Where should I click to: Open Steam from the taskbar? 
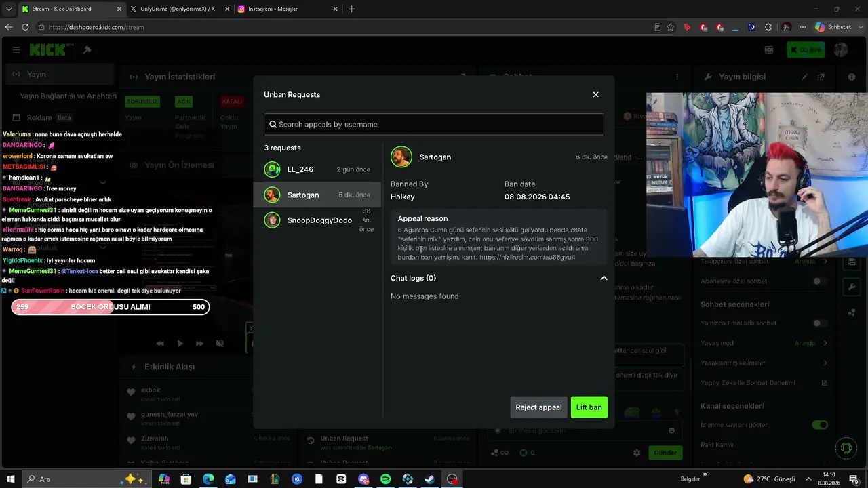click(429, 479)
